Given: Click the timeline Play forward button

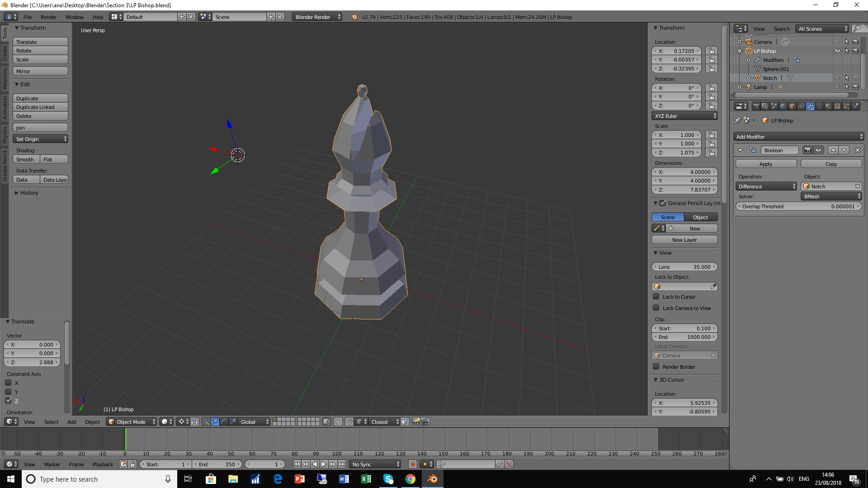Looking at the screenshot, I should 324,464.
